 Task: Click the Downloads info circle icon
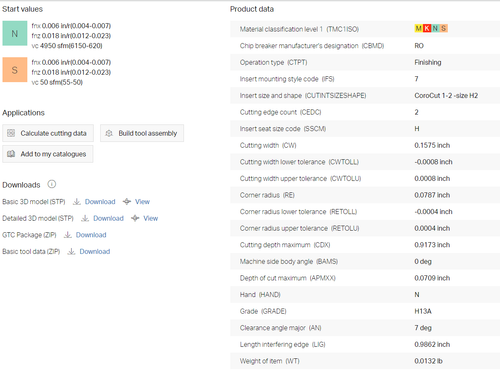pos(52,184)
